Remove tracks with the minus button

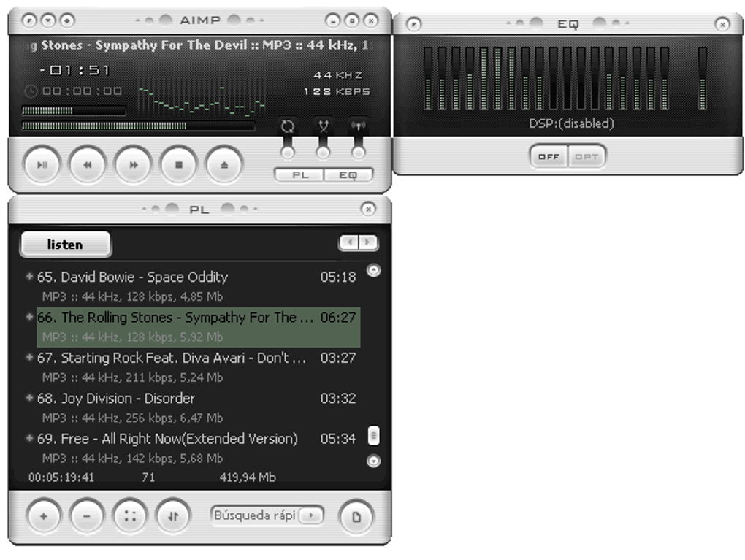86,516
